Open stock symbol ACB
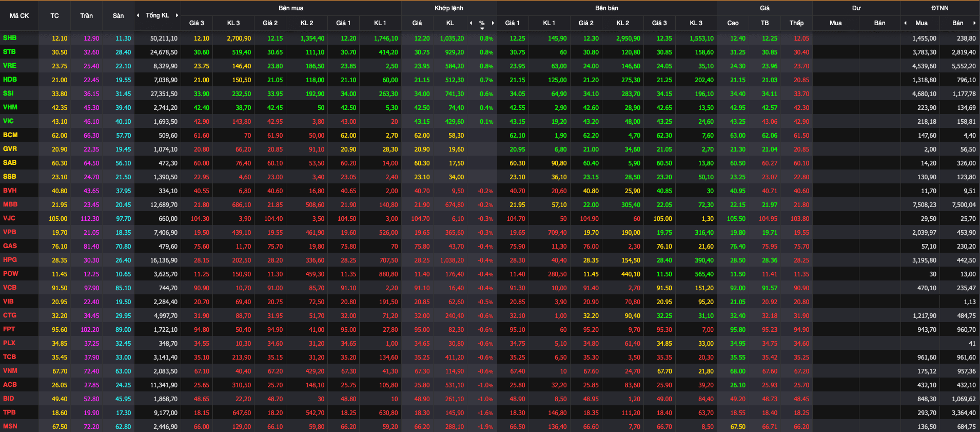 [10, 385]
